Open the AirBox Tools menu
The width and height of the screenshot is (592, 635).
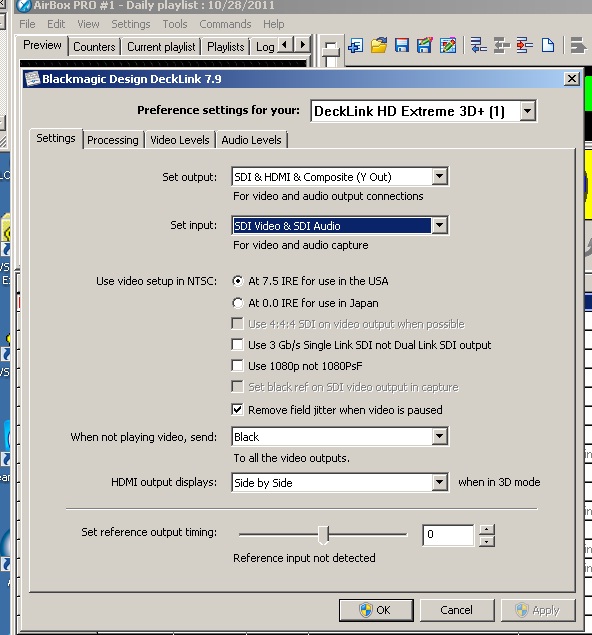point(175,24)
